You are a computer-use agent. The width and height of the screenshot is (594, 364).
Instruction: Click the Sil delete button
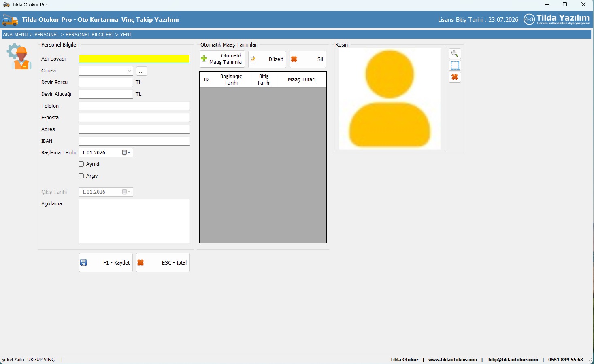(x=308, y=59)
